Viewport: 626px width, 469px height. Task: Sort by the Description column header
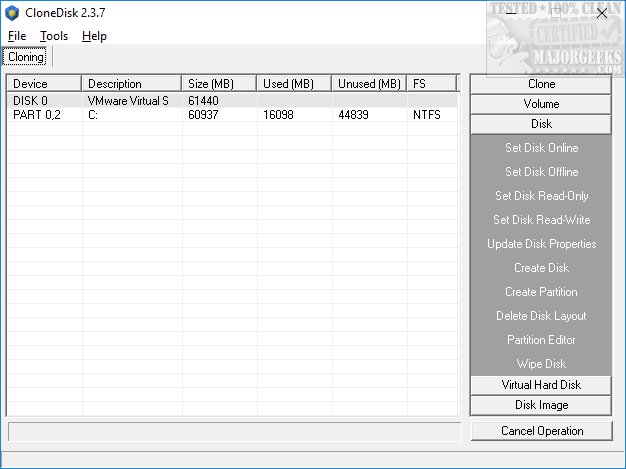coord(132,84)
